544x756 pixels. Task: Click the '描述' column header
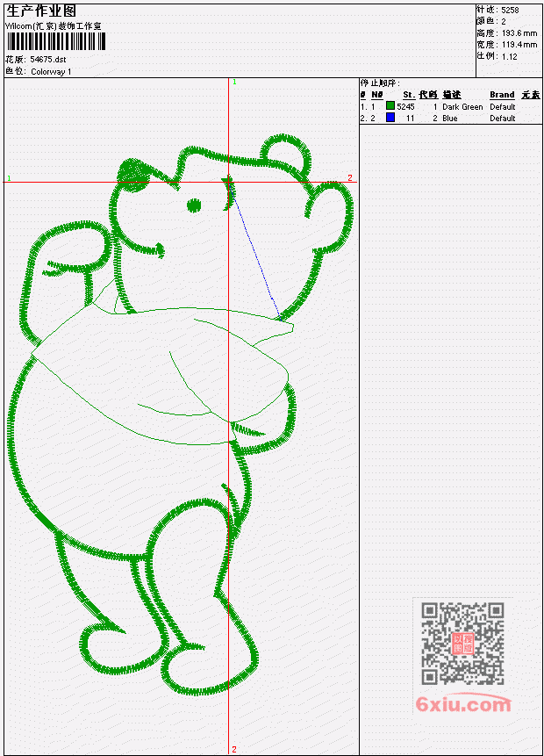452,95
